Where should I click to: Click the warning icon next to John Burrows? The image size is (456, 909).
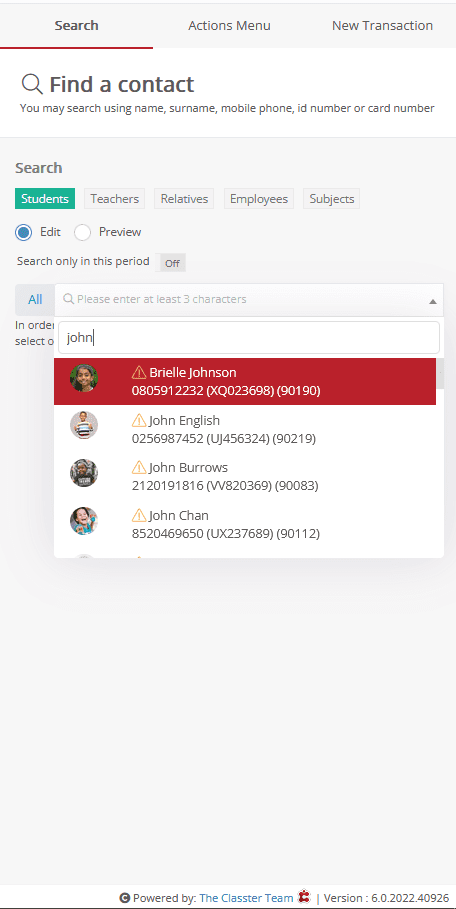click(139, 467)
